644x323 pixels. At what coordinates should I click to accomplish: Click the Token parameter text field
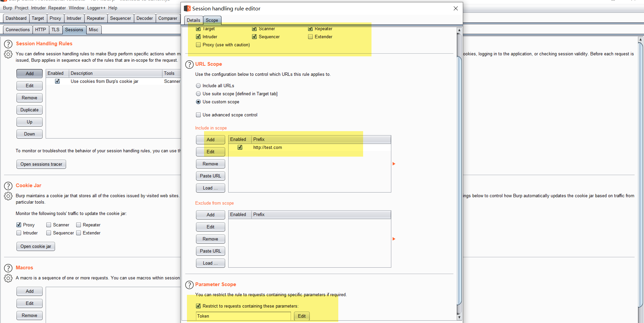tap(243, 316)
